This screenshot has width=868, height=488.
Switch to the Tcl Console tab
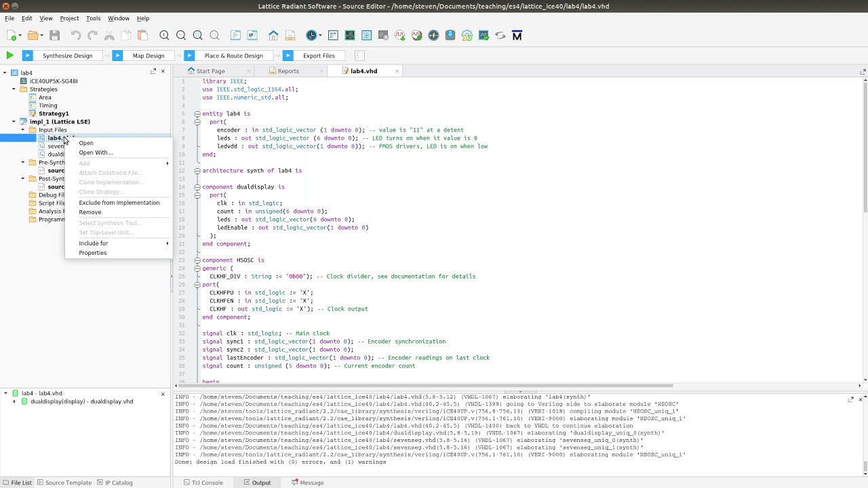pos(202,483)
